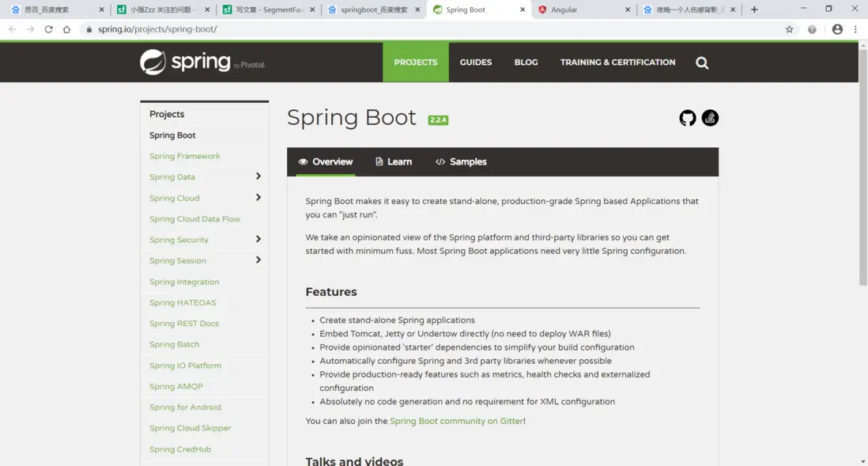Expand the Spring Data submenu chevron
Screen dimensions: 868x466
click(258, 176)
